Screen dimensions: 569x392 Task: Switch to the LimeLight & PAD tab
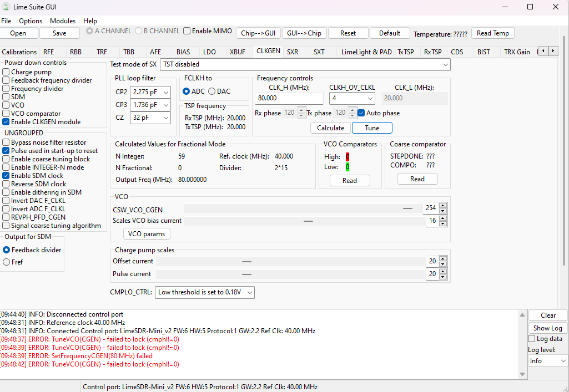(366, 52)
